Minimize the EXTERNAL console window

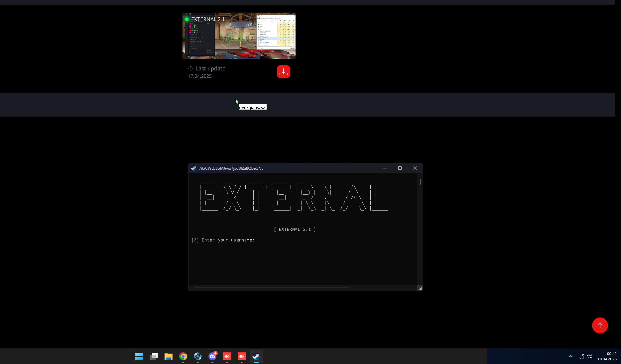(385, 168)
